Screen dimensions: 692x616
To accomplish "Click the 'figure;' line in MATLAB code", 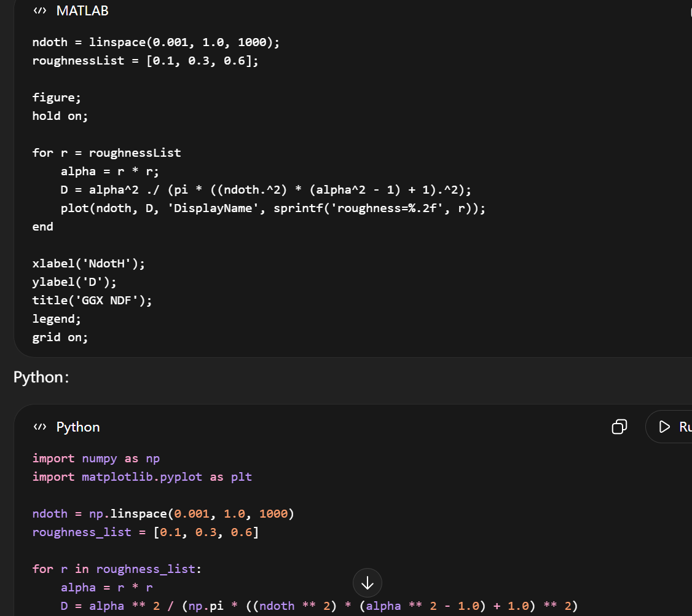I will pos(57,98).
